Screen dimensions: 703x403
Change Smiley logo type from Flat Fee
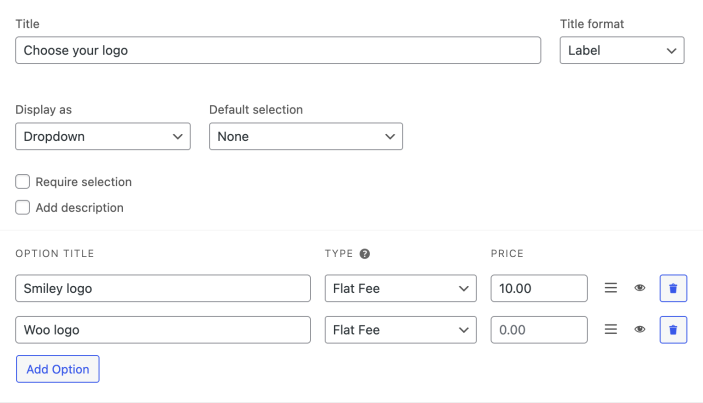point(400,289)
